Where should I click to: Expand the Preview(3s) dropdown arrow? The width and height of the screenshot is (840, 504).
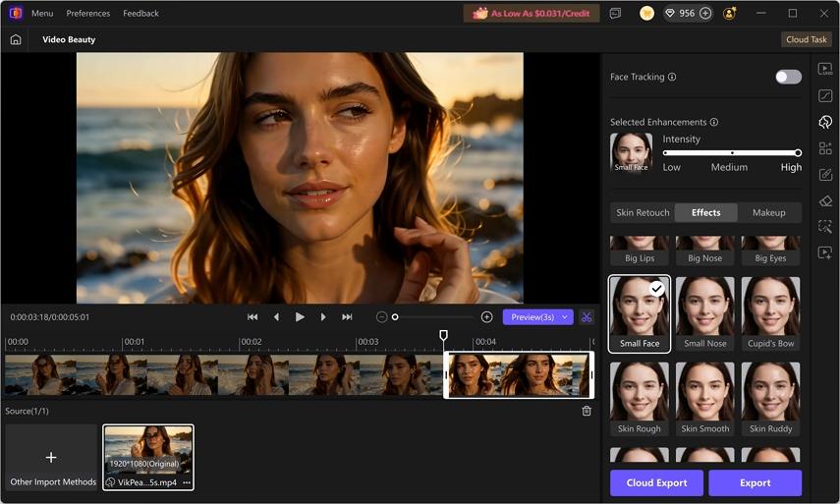565,317
